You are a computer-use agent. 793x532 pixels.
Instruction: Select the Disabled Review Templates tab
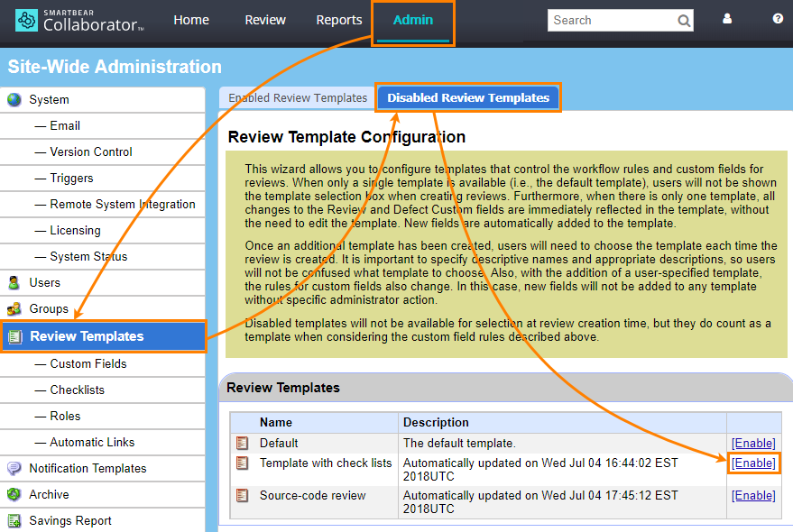click(x=467, y=97)
